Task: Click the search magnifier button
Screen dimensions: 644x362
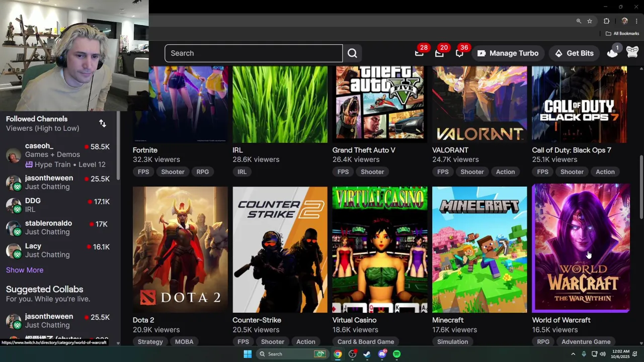Action: click(352, 53)
